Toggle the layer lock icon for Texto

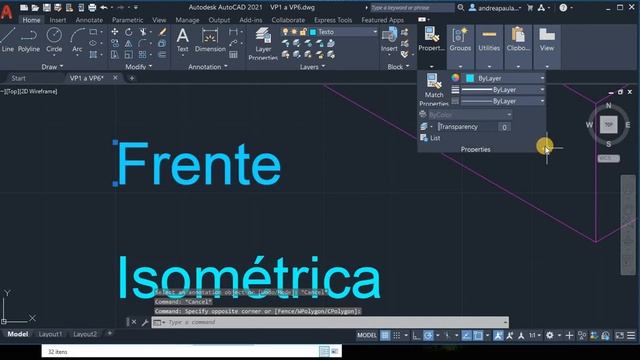pyautogui.click(x=303, y=32)
